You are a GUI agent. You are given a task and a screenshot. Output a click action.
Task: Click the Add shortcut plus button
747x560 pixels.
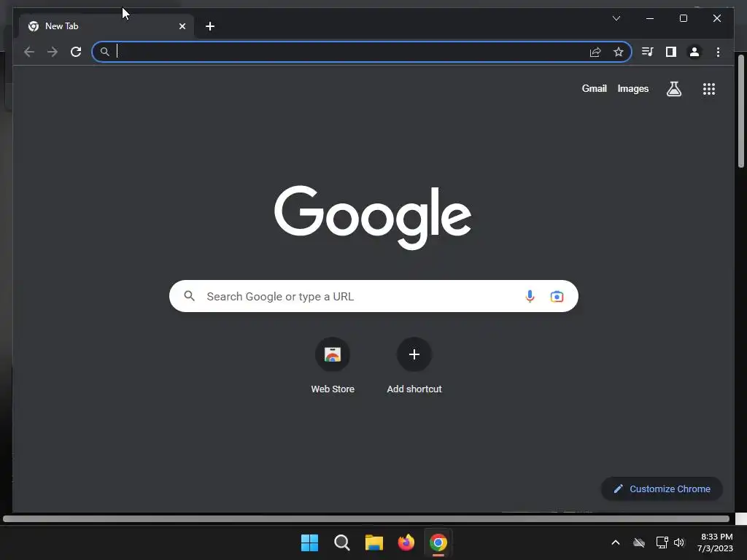pos(414,354)
